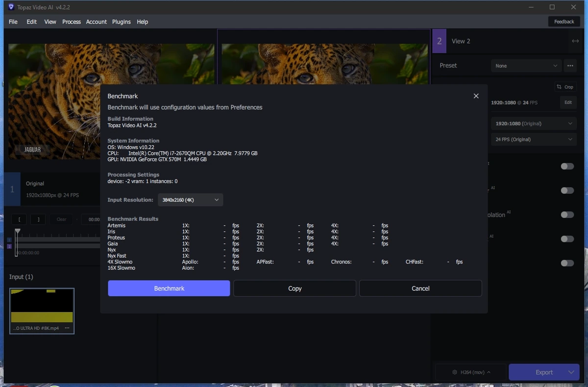Click the 'Input (1)' panel heading
The width and height of the screenshot is (588, 387).
tap(21, 277)
